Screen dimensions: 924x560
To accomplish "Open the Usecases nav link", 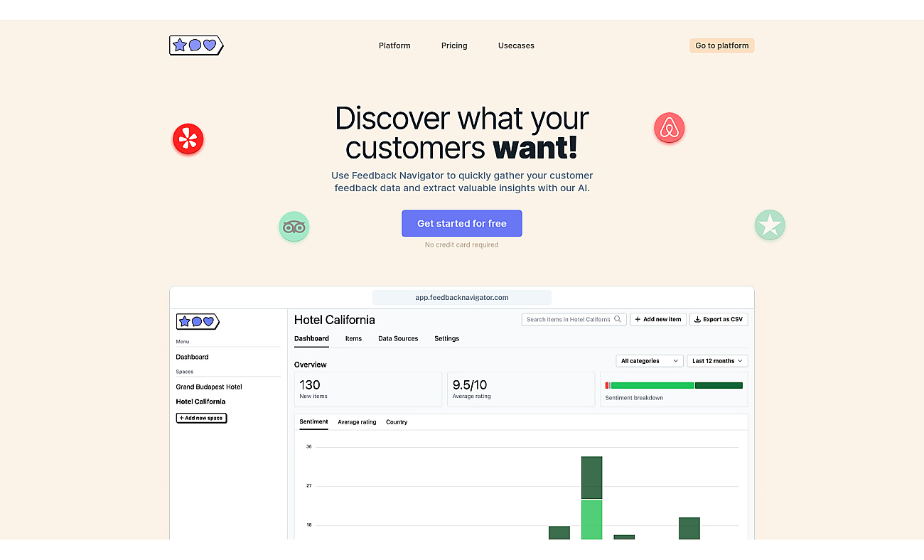I will point(516,45).
